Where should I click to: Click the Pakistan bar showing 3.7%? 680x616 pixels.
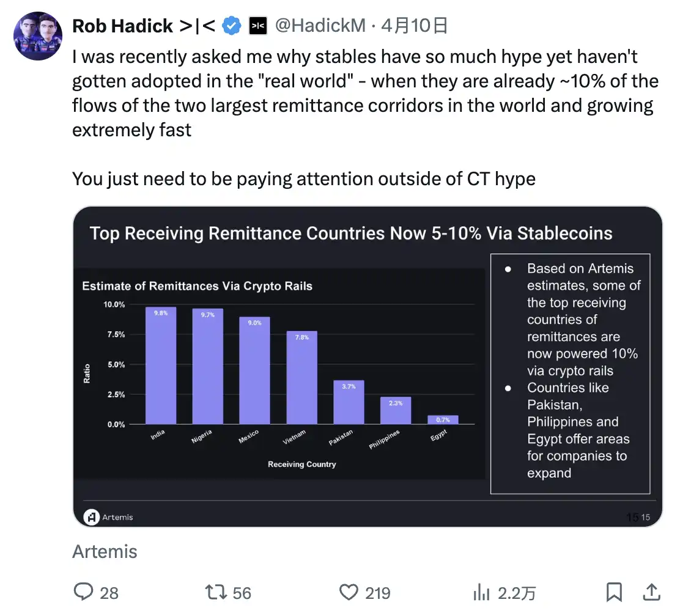point(349,402)
